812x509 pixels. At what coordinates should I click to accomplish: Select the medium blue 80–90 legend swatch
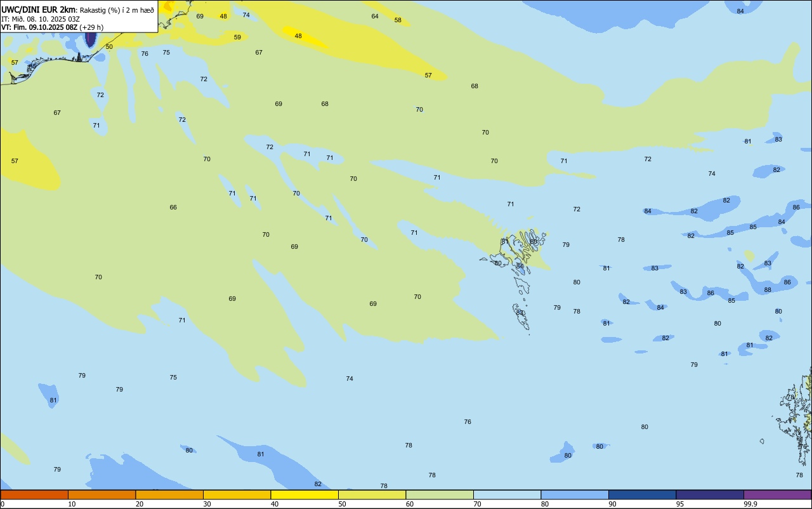pyautogui.click(x=575, y=494)
